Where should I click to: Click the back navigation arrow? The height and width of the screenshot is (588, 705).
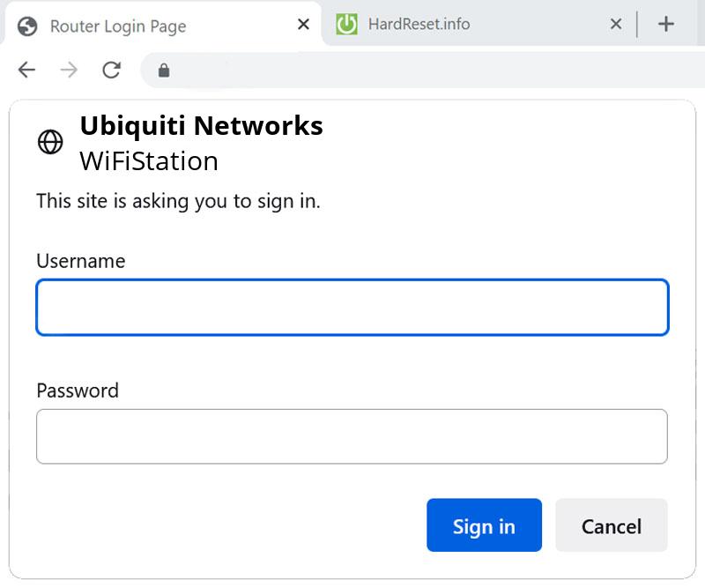pyautogui.click(x=26, y=71)
